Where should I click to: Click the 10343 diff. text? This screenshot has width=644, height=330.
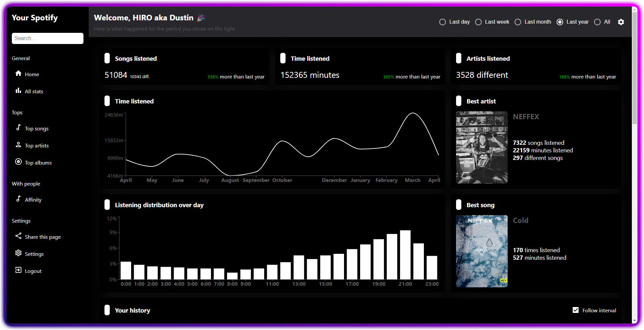[x=140, y=77]
